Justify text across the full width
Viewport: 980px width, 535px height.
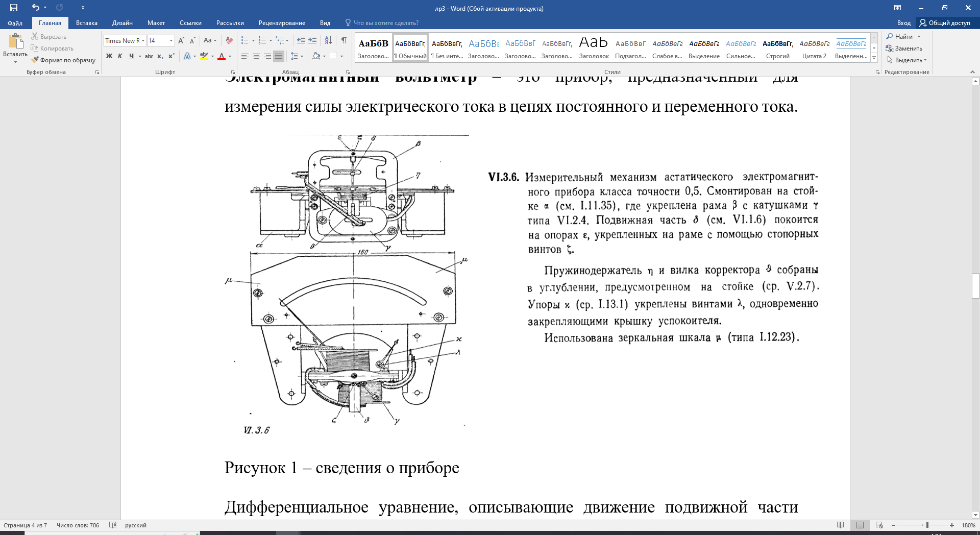(x=279, y=56)
